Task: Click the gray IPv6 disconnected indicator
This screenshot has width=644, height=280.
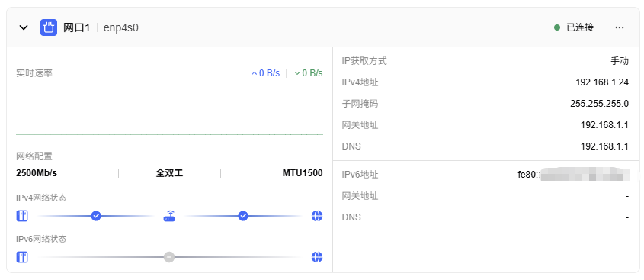Action: (169, 257)
